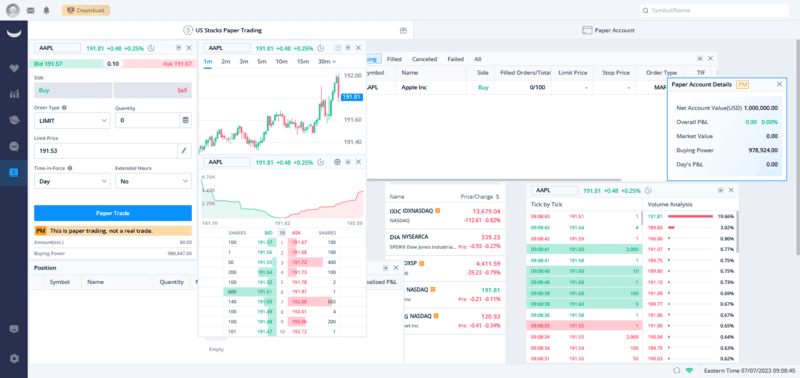Click the Webull logo in sidebar
800x378 pixels.
point(14,34)
